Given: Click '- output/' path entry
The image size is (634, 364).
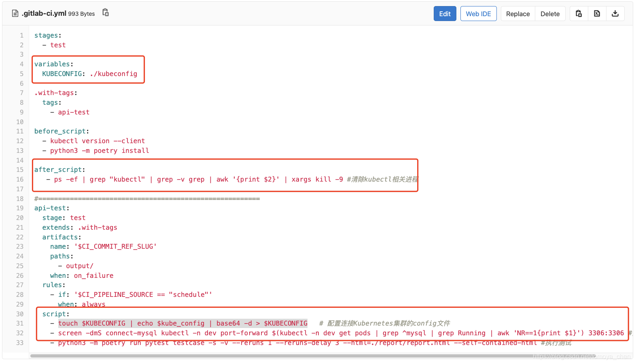Looking at the screenshot, I should (76, 266).
